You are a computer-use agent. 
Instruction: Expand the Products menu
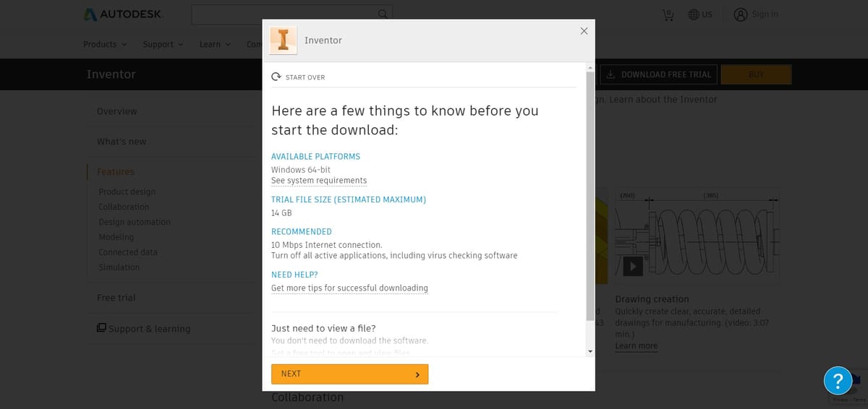tap(105, 44)
